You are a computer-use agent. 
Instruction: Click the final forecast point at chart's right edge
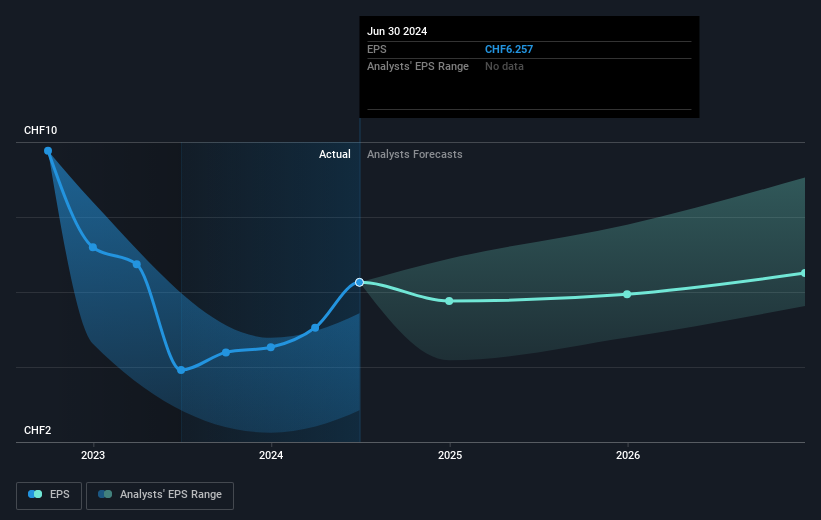[x=803, y=273]
